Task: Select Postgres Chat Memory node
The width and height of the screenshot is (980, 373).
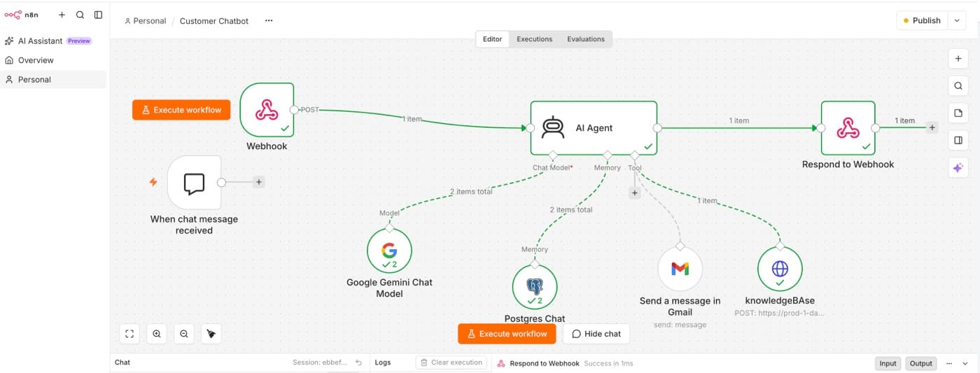Action: [535, 286]
